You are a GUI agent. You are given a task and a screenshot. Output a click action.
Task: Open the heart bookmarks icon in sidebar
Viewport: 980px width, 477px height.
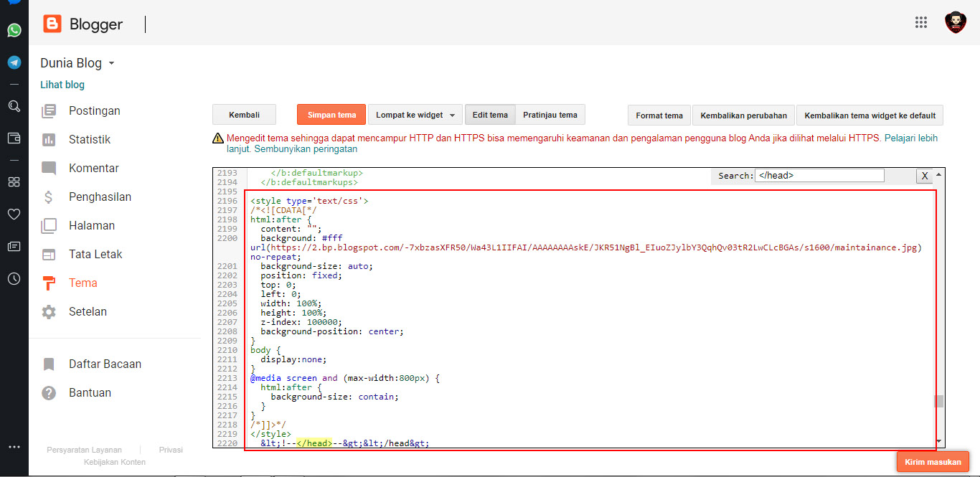(x=14, y=214)
